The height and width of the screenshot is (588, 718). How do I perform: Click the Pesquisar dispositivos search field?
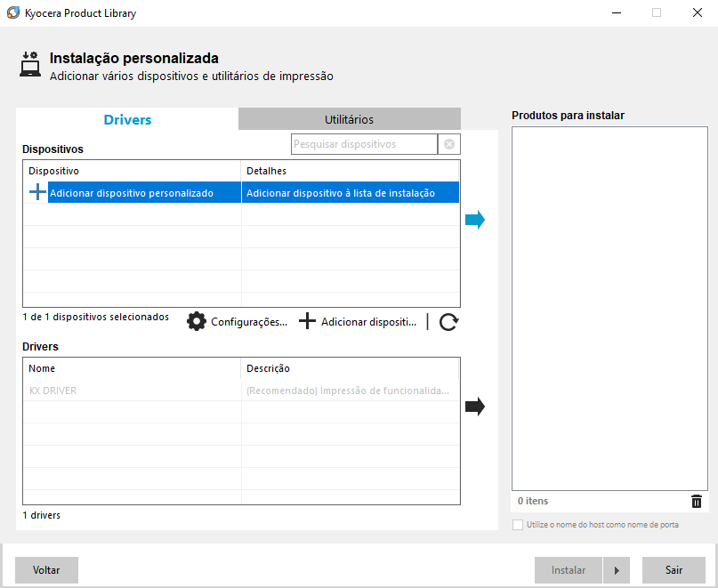point(364,144)
